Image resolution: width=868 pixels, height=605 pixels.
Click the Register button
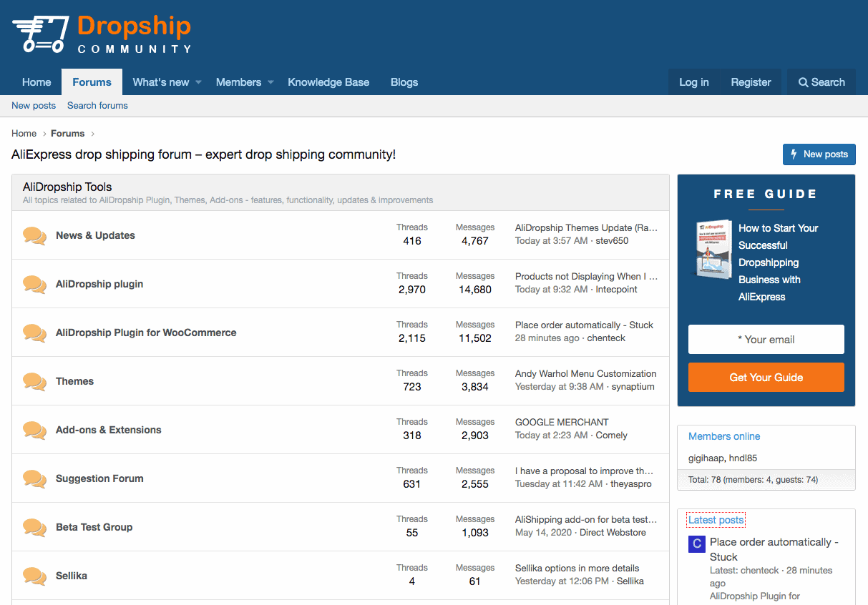[751, 82]
